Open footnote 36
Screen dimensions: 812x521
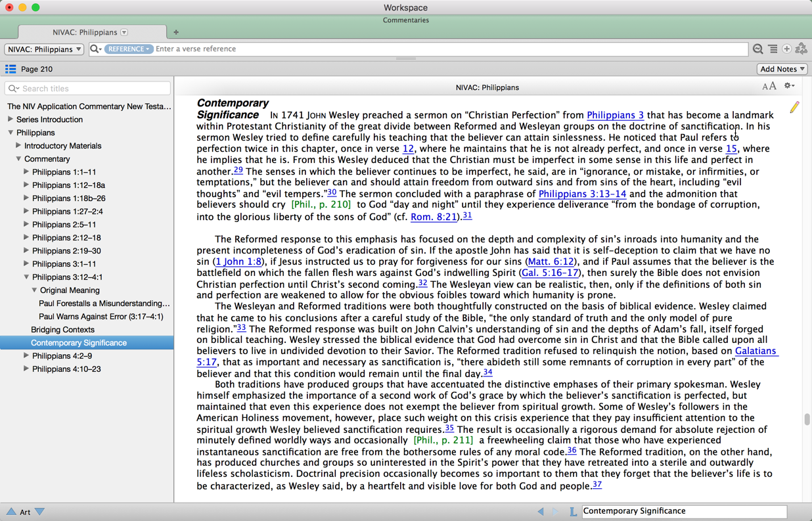pyautogui.click(x=572, y=451)
